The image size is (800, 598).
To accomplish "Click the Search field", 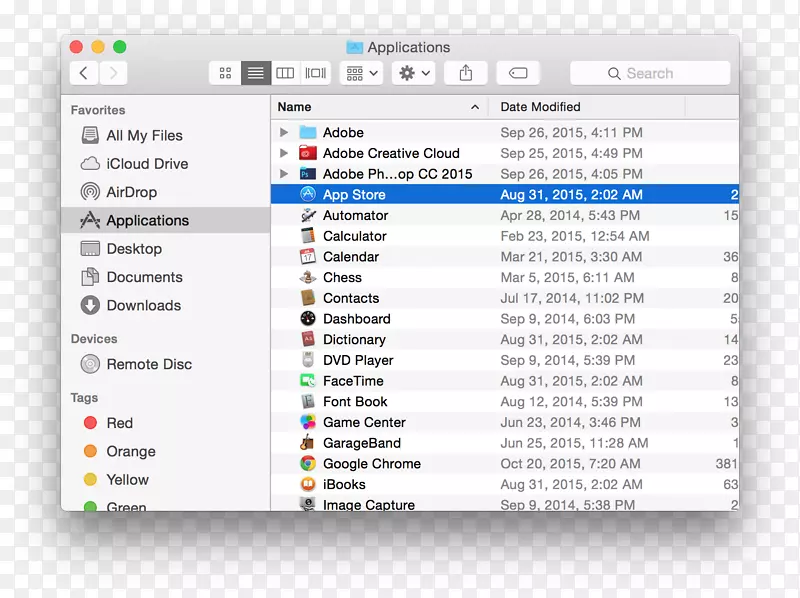I will [x=650, y=73].
